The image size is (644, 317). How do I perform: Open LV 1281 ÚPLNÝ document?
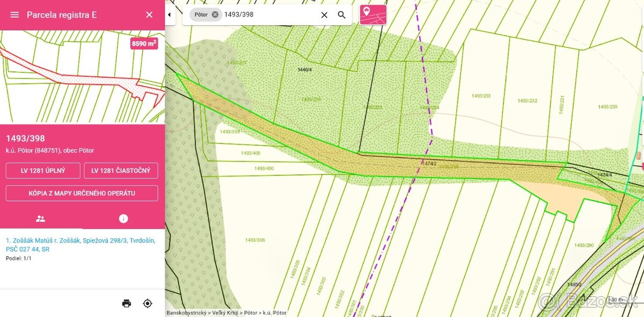pos(43,171)
